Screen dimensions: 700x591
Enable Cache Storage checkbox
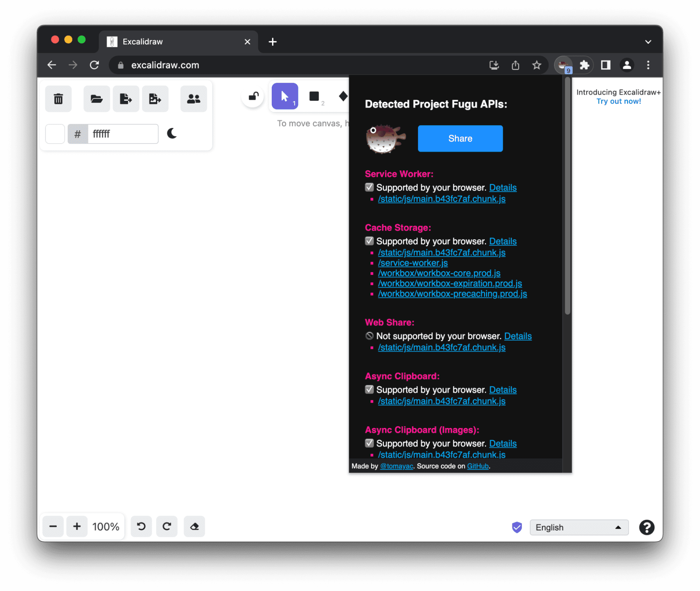pos(368,241)
